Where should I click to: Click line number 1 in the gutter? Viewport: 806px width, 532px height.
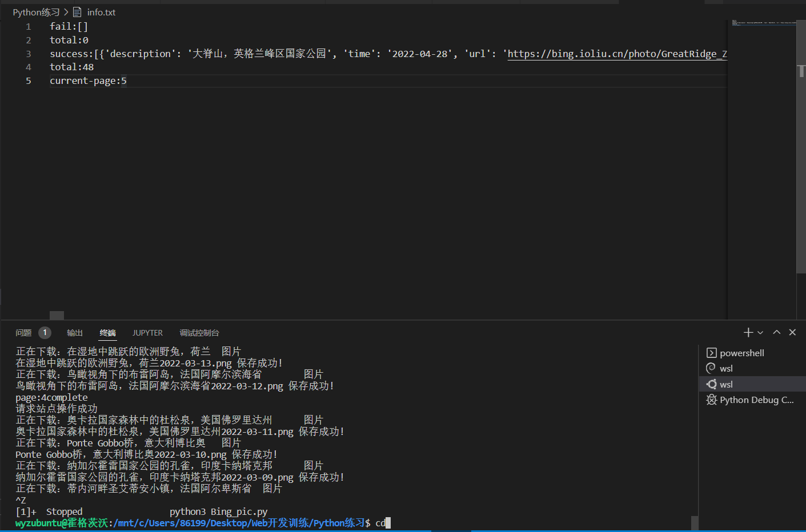pyautogui.click(x=28, y=26)
